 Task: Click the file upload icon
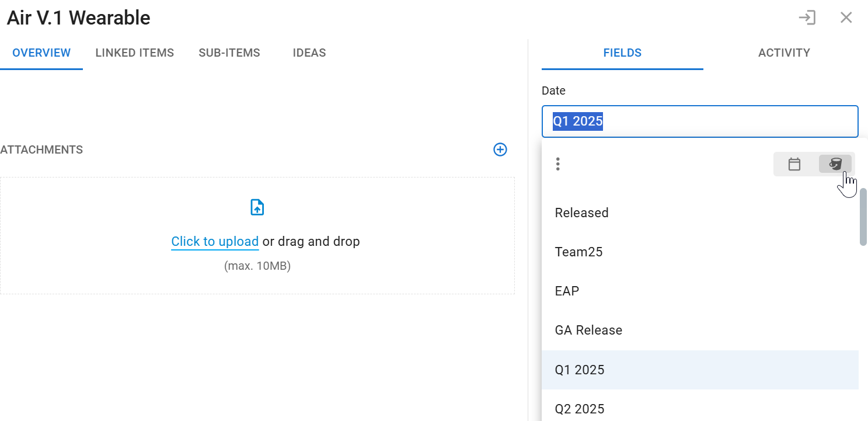click(x=257, y=207)
